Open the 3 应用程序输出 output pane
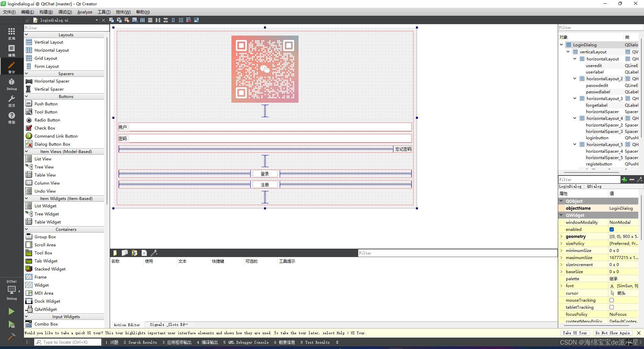 tap(177, 342)
